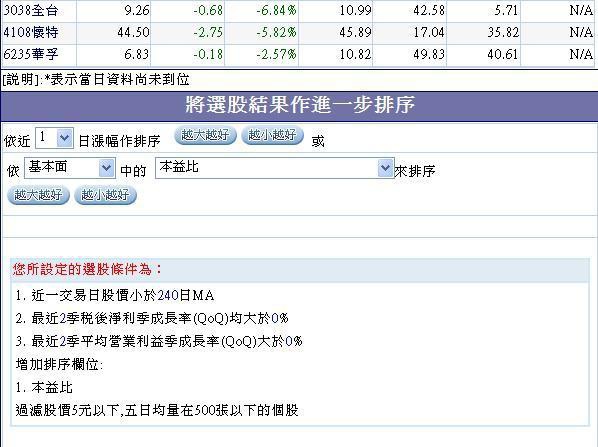Open the days dropdown showing 1
The image size is (598, 447).
pos(54,138)
